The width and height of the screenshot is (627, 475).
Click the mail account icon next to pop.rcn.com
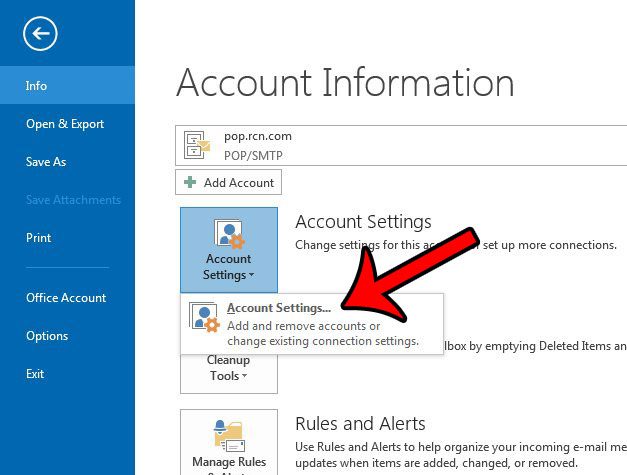coord(197,146)
